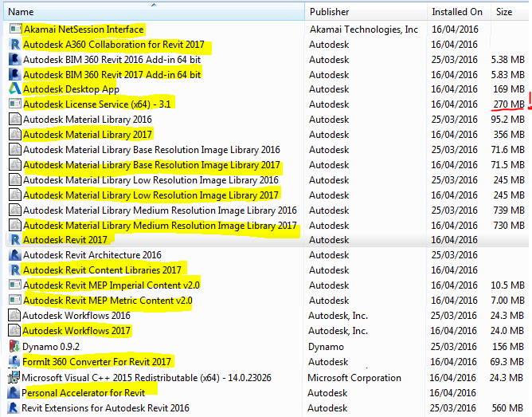
Task: Select the Dynamo 0.9.2 entry
Action: pyautogui.click(x=51, y=347)
